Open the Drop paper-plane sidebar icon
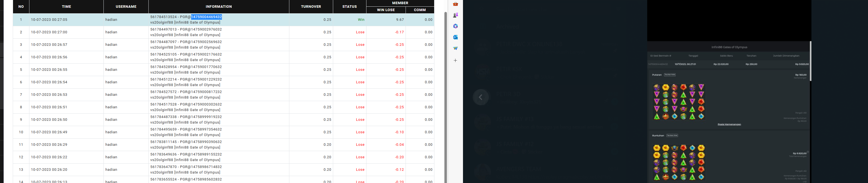Screen dimensions: 868x183 (x=455, y=48)
